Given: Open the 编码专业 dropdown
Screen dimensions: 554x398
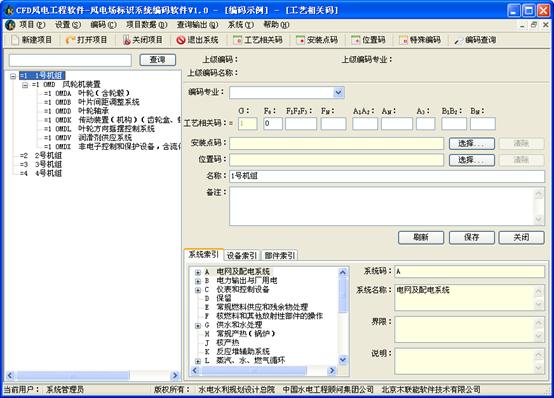Looking at the screenshot, I should (x=338, y=93).
